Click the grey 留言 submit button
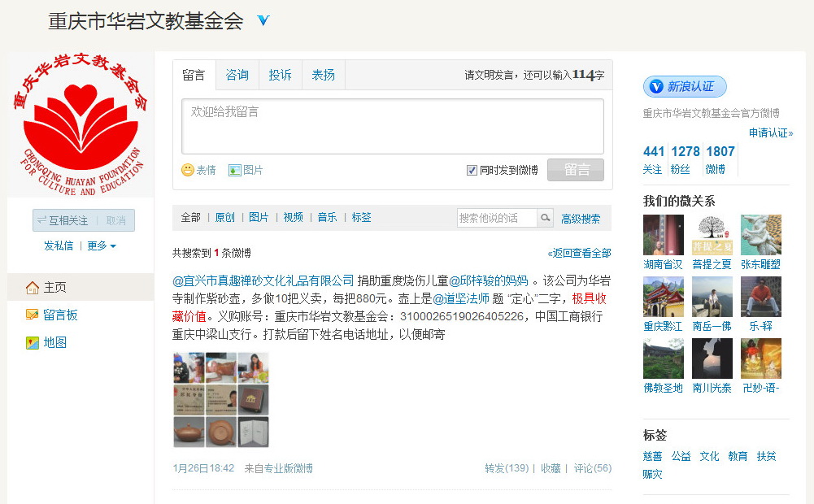Screen dimensions: 814x504 [576, 170]
